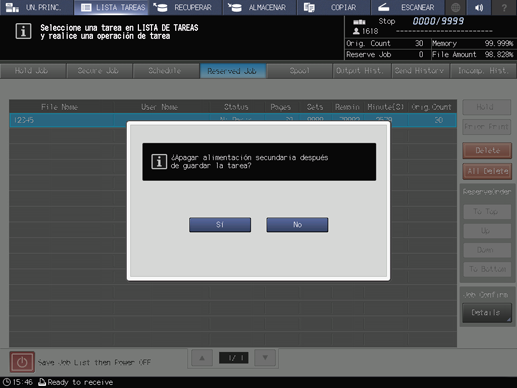Click the clock icon at 15:46
This screenshot has width=517, height=388.
pyautogui.click(x=7, y=382)
